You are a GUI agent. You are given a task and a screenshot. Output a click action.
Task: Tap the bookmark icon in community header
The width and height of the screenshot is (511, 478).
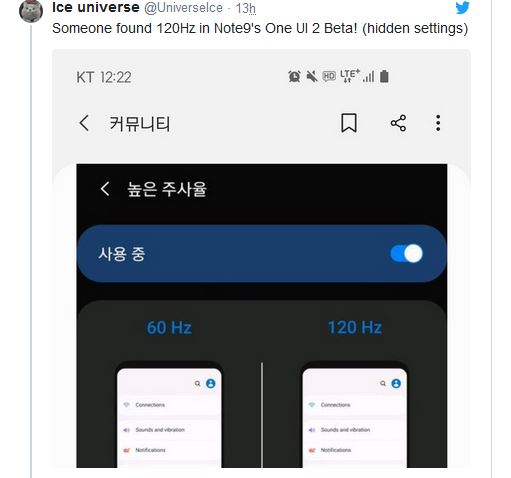click(349, 123)
